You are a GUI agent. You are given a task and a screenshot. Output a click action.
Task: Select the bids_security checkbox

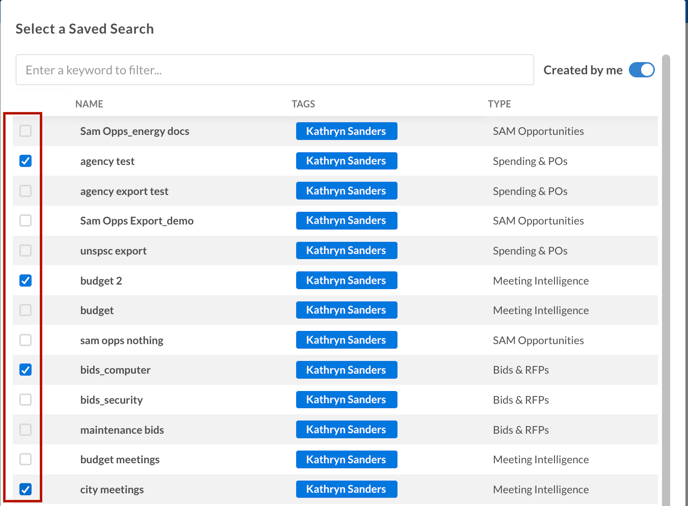pyautogui.click(x=25, y=400)
